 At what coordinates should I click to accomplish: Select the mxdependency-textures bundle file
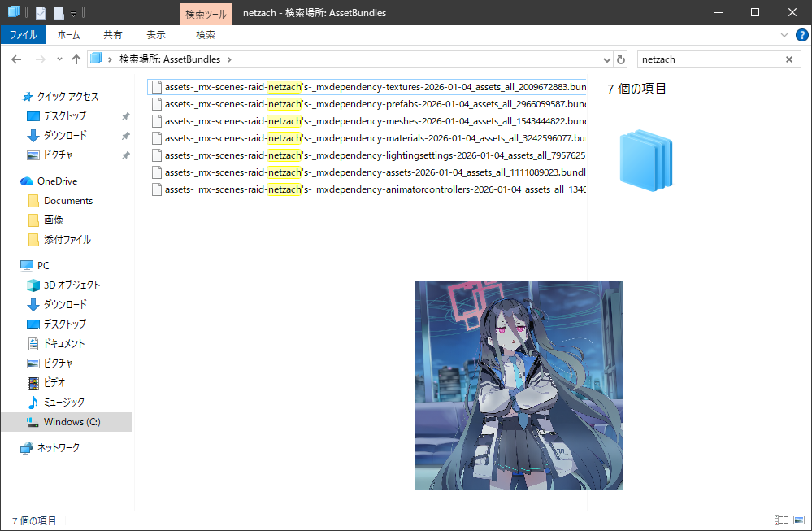click(374, 87)
